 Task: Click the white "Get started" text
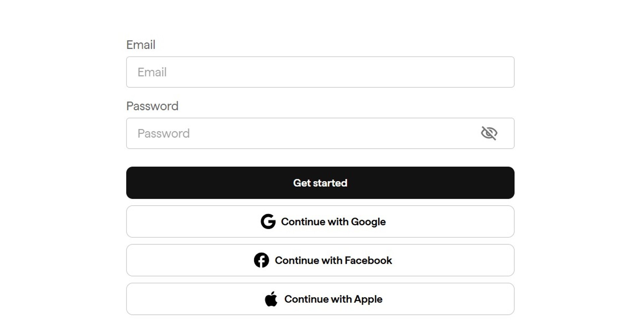tap(320, 183)
